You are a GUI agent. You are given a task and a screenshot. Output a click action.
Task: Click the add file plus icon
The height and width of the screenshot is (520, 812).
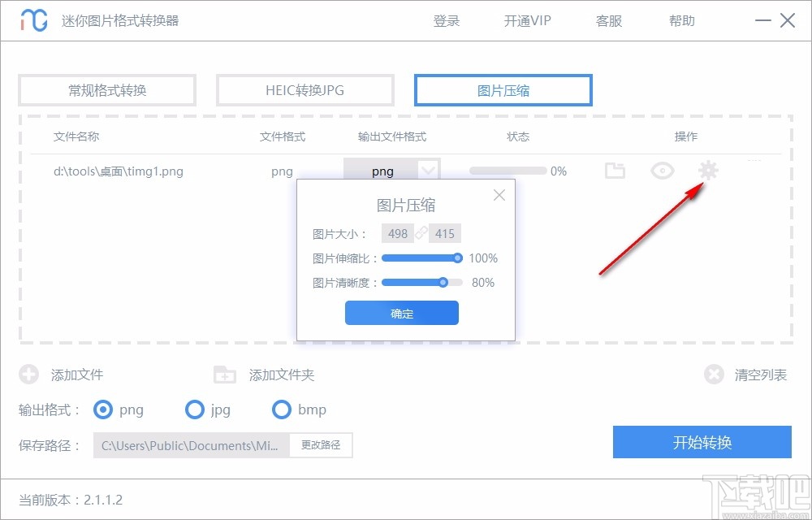(x=29, y=375)
